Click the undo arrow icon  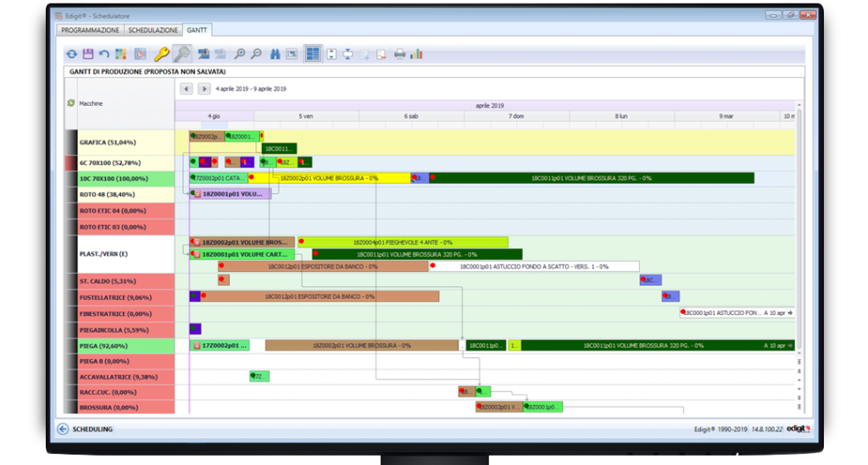pyautogui.click(x=103, y=54)
